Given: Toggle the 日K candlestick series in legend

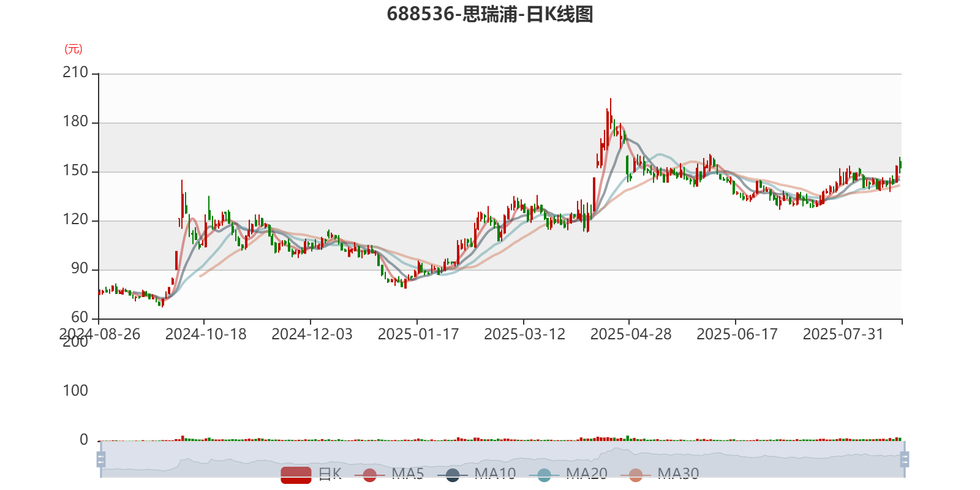Looking at the screenshot, I should [x=311, y=474].
